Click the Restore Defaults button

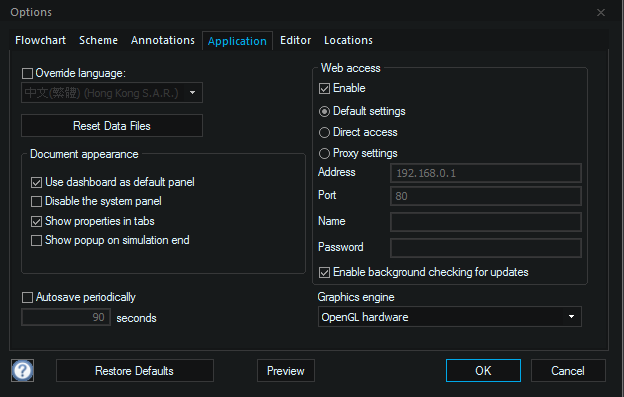click(135, 371)
